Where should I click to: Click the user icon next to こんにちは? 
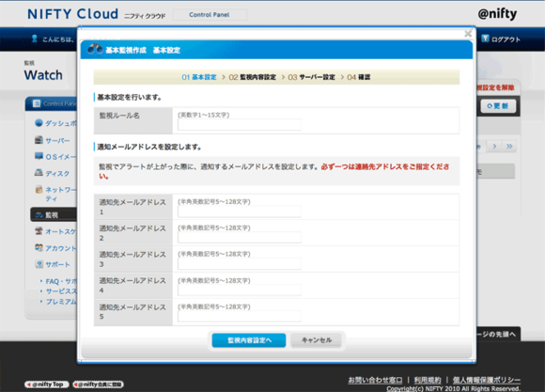34,39
